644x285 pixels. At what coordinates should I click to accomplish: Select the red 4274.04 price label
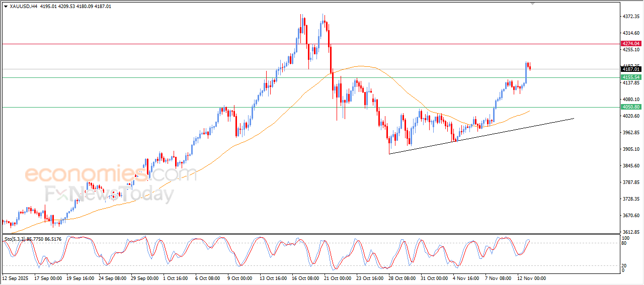[x=630, y=44]
